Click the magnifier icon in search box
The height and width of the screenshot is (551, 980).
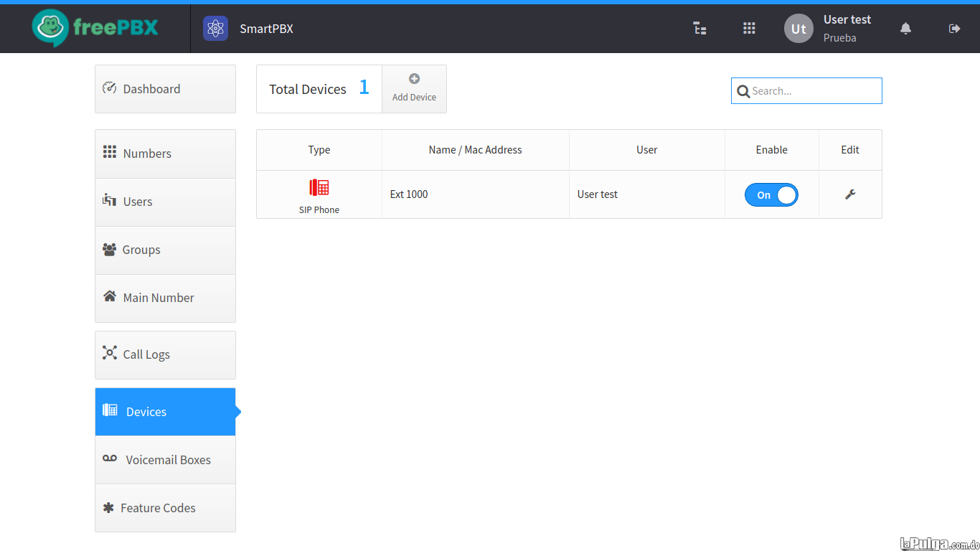[x=743, y=91]
